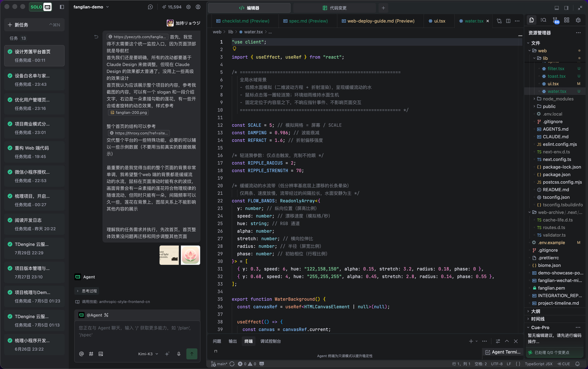The width and height of the screenshot is (588, 369).
Task: Close the water.tsx tab
Action: point(488,21)
